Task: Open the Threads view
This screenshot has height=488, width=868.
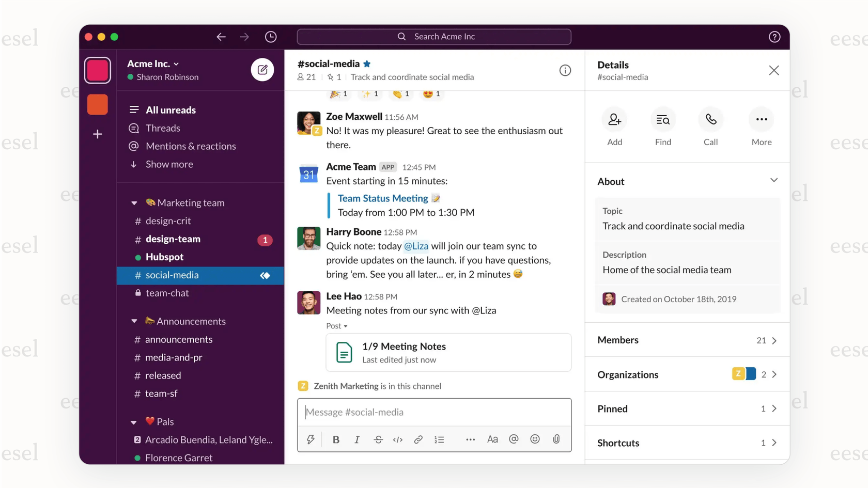Action: [x=163, y=128]
